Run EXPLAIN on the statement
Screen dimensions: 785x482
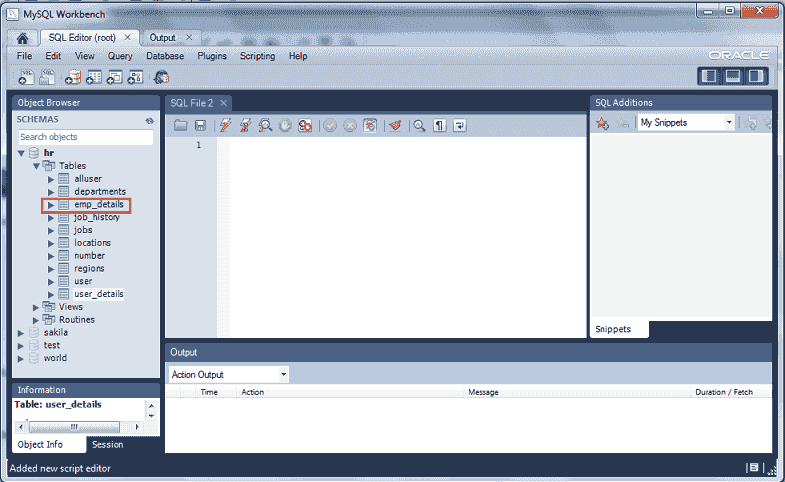(265, 125)
